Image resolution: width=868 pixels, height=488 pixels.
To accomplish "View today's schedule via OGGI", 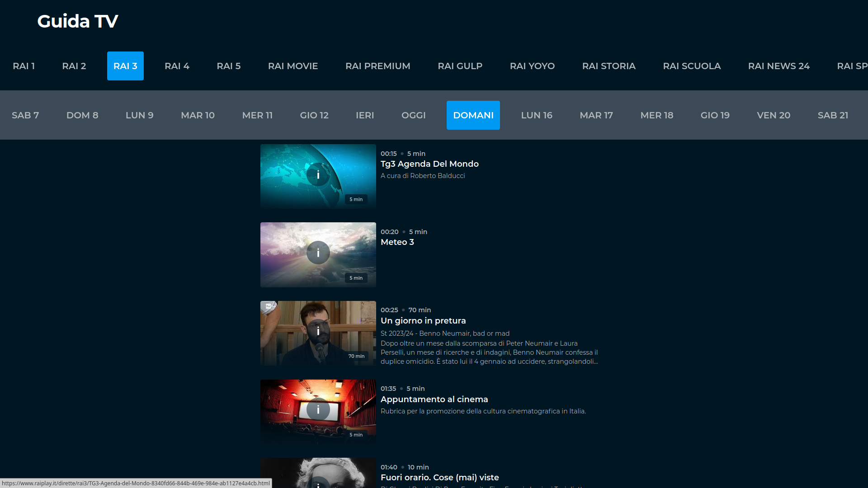I will pos(413,115).
